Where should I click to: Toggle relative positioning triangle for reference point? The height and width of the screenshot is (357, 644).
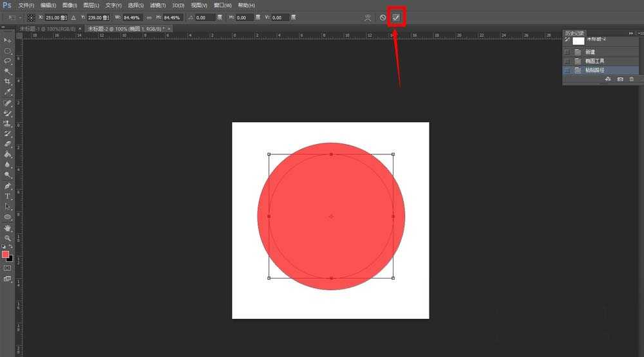[73, 17]
